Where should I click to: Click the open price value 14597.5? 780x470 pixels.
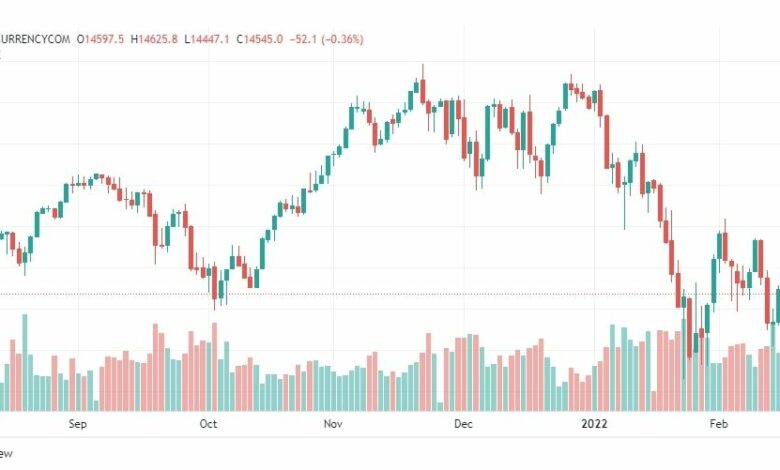coord(104,39)
